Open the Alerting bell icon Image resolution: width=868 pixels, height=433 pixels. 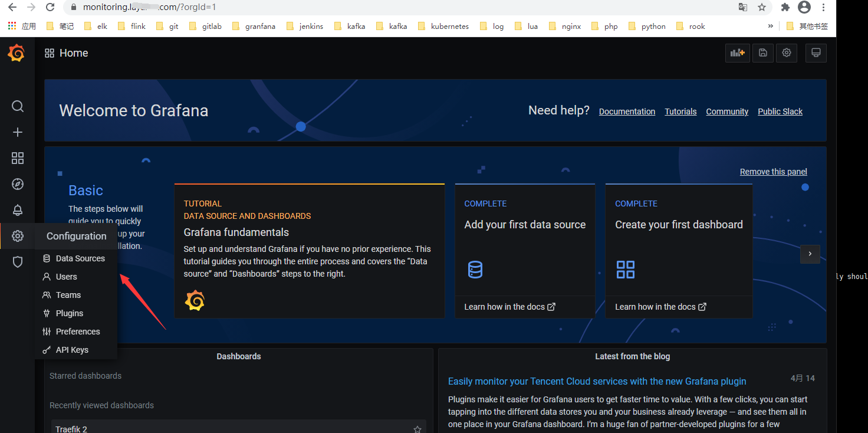pyautogui.click(x=18, y=210)
